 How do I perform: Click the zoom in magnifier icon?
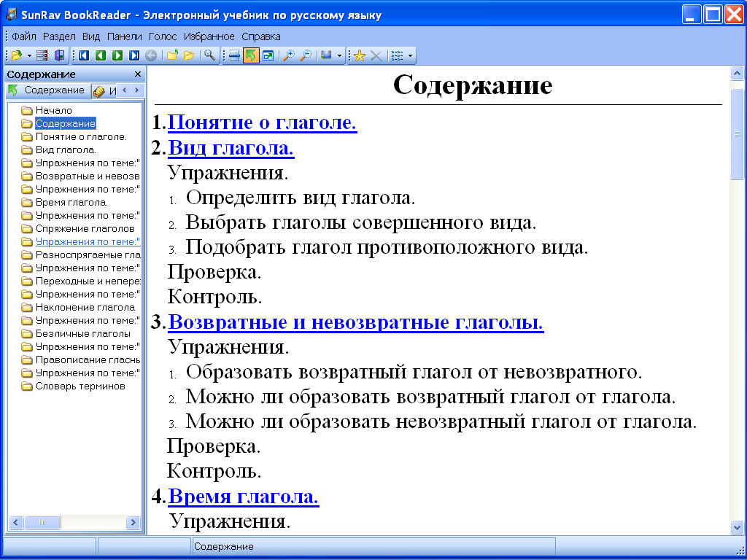pos(288,55)
